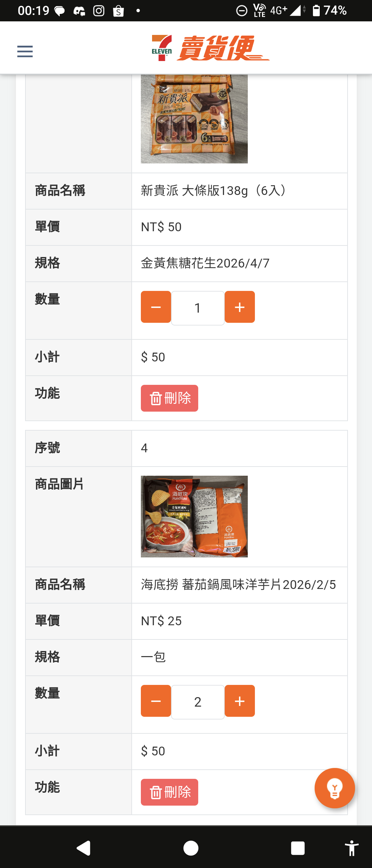This screenshot has width=372, height=868.
Task: Decrease quantity of 海底撈 chips
Action: pyautogui.click(x=156, y=701)
